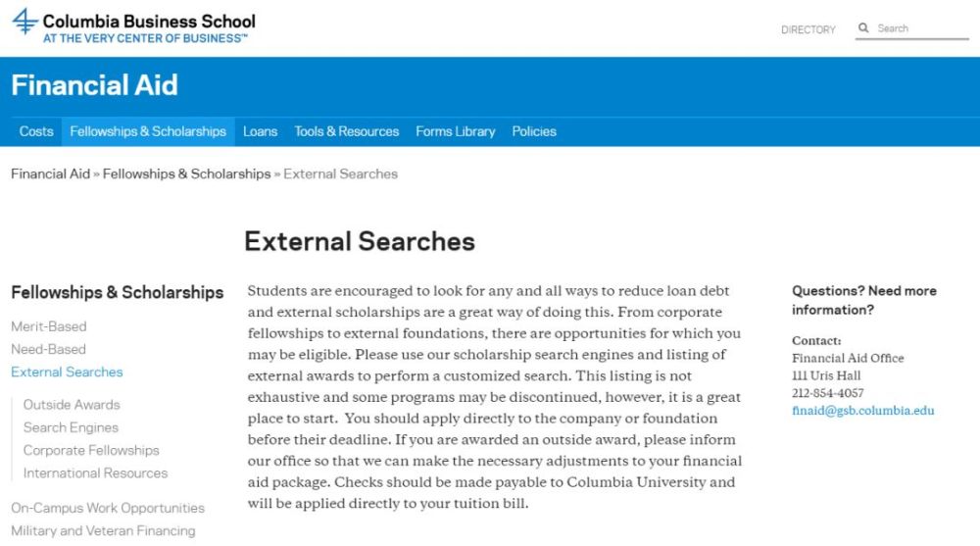
Task: Click the Columbia Business School logo icon
Action: click(x=25, y=22)
